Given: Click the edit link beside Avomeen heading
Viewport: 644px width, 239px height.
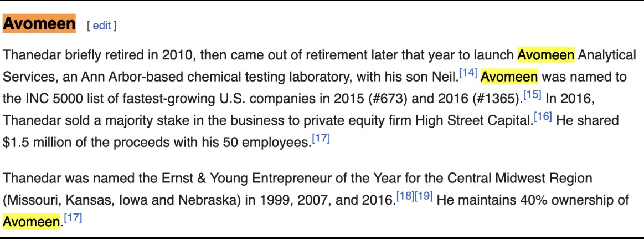Looking at the screenshot, I should point(101,26).
